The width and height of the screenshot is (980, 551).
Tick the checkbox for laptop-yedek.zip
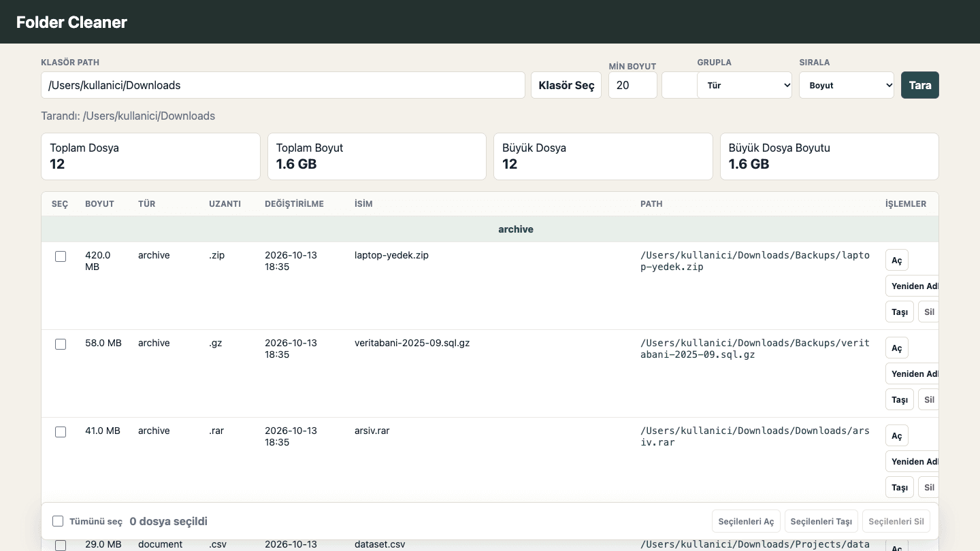(61, 256)
